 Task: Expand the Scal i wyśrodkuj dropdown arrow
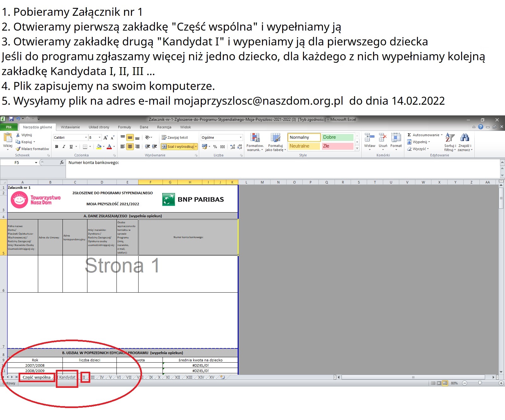(196, 147)
